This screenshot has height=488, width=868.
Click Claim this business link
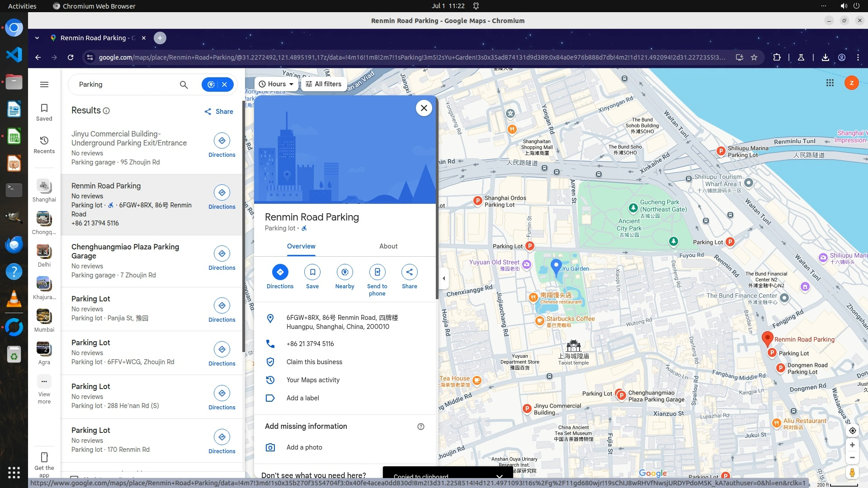(x=314, y=362)
